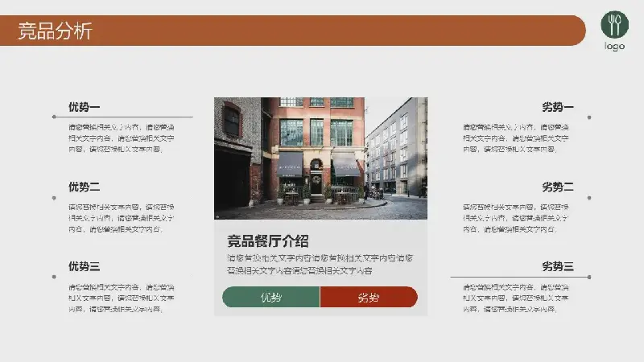Image resolution: width=644 pixels, height=362 pixels.
Task: Click the 'logo' text under the icon
Action: 614,47
